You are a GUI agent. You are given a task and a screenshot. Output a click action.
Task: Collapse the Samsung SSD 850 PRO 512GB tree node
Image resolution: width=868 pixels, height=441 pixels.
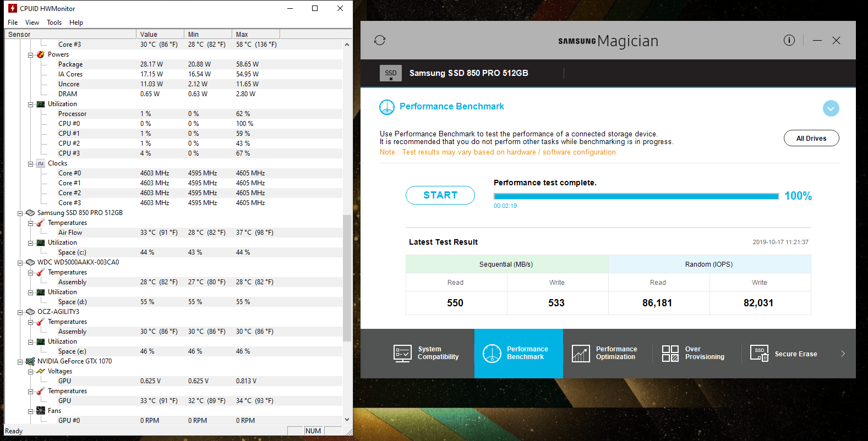click(20, 213)
